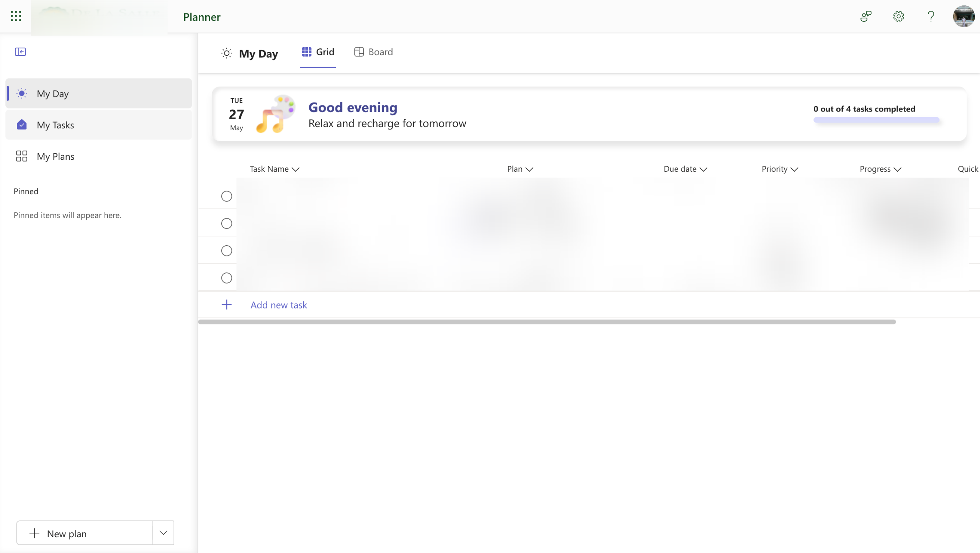Switch to the Board view tab
Image resolution: width=980 pixels, height=553 pixels.
[x=373, y=52]
